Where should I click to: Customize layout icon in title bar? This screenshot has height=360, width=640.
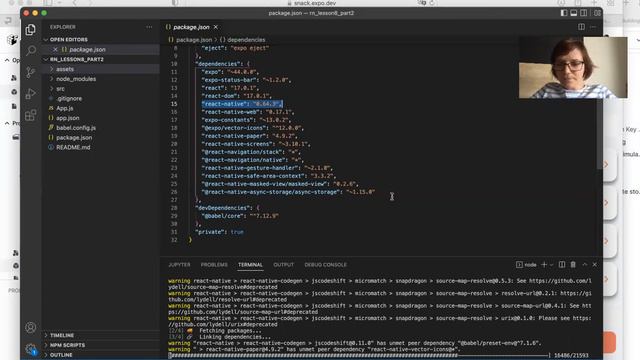[x=597, y=13]
